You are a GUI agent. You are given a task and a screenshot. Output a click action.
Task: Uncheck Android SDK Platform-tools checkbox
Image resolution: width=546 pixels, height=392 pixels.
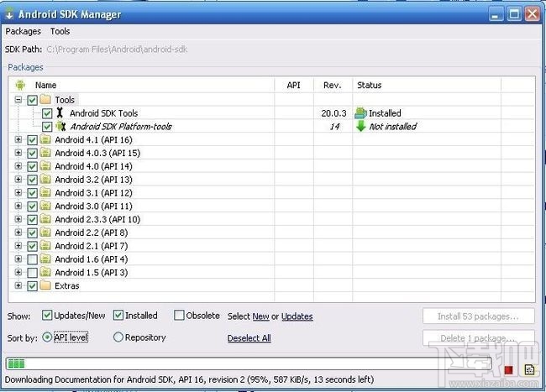point(47,127)
